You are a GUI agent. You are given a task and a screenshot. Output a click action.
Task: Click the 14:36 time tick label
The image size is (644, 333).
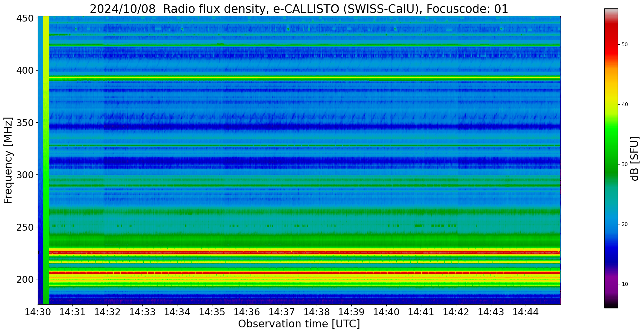(247, 312)
